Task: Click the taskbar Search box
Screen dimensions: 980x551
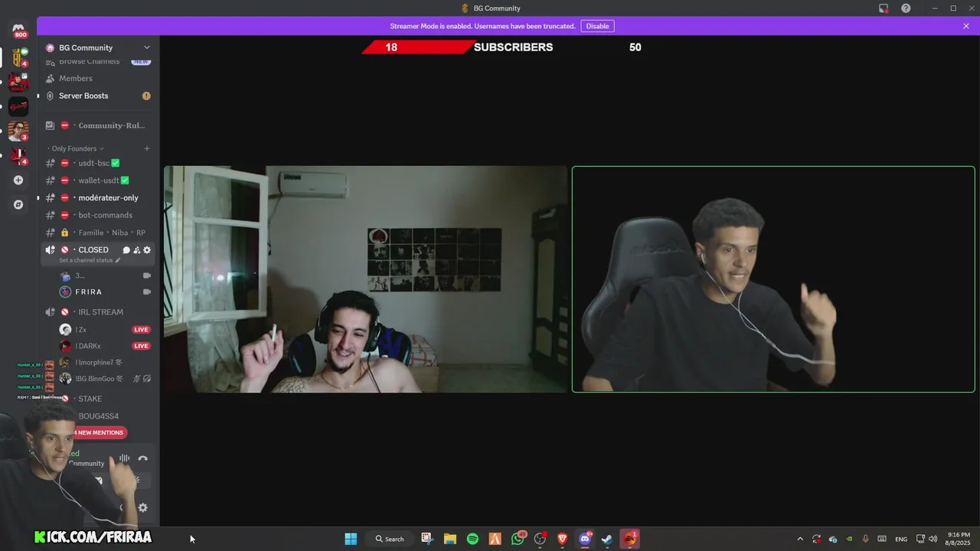Action: [390, 539]
